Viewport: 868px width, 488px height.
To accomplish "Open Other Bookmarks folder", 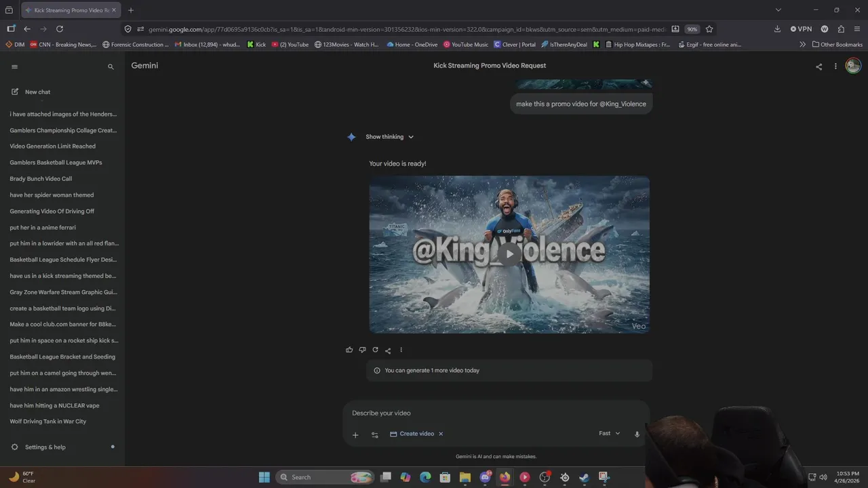I will (837, 45).
